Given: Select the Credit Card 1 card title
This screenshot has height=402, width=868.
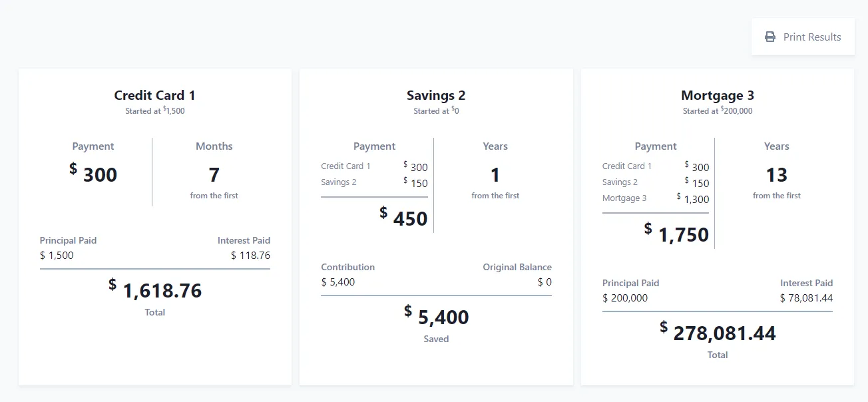Looking at the screenshot, I should click(154, 95).
